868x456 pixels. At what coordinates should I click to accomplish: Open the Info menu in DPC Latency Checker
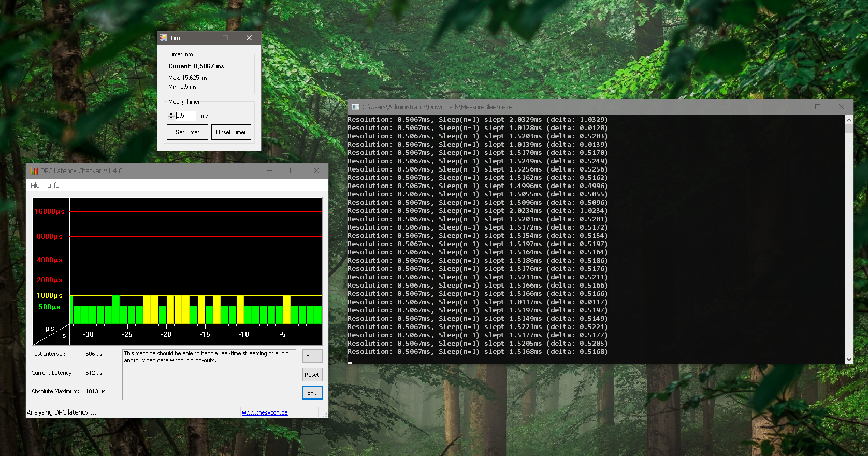(53, 185)
